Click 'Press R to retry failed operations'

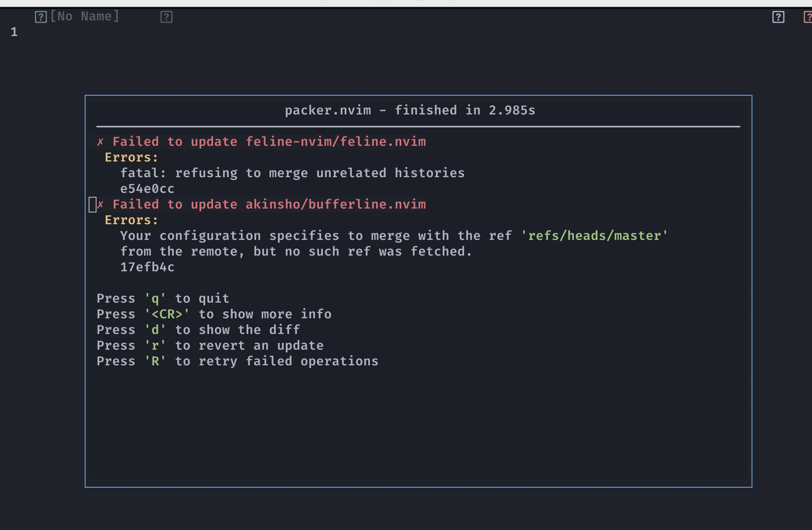pos(237,361)
